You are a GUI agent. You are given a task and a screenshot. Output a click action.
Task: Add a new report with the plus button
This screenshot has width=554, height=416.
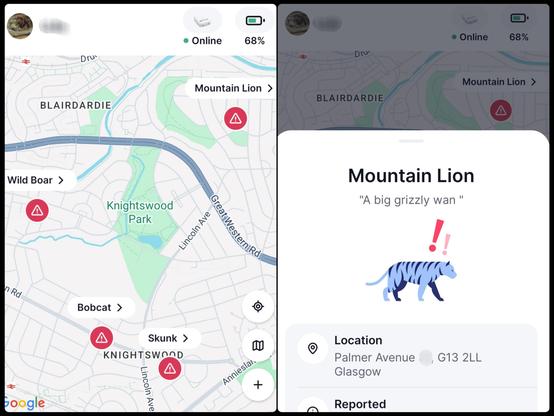click(x=258, y=385)
